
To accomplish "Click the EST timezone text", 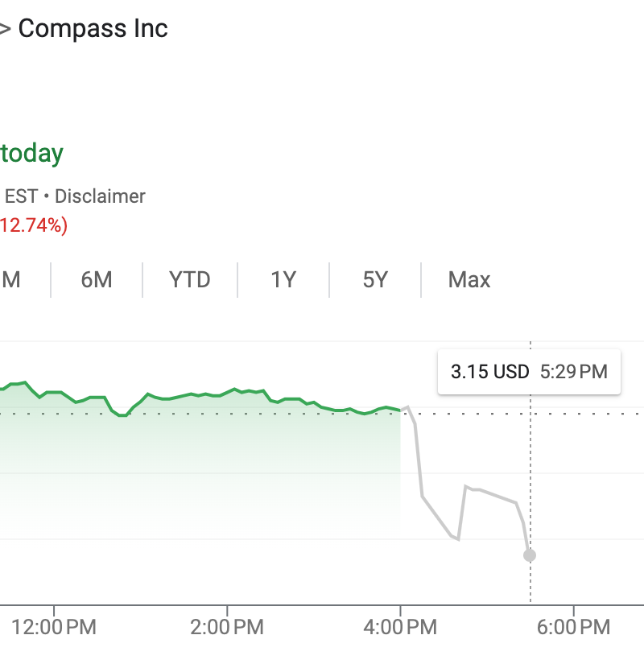I will [x=21, y=196].
